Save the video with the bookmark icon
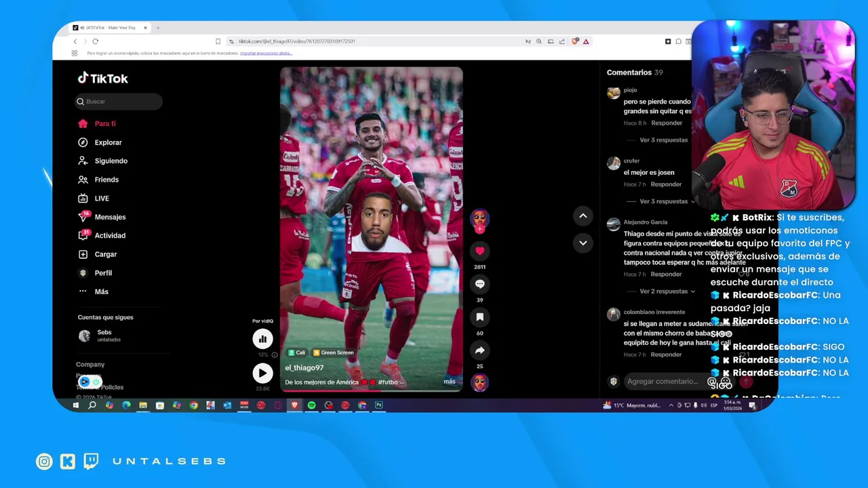This screenshot has width=868, height=488. point(479,317)
